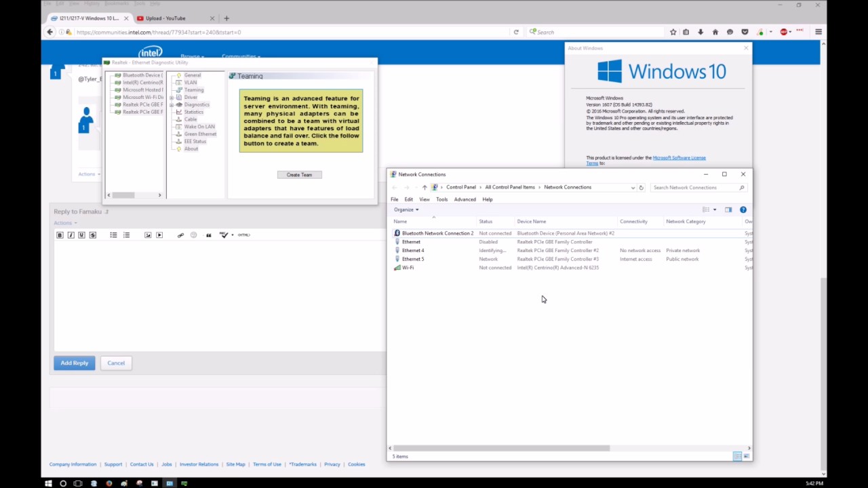Click the insert image icon
This screenshot has width=868, height=488.
[148, 235]
